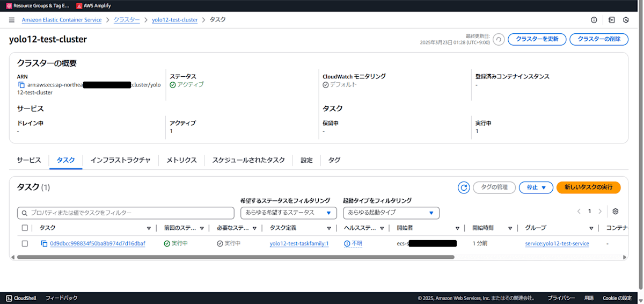Open the メトリクス tab
This screenshot has width=644, height=304.
click(181, 160)
